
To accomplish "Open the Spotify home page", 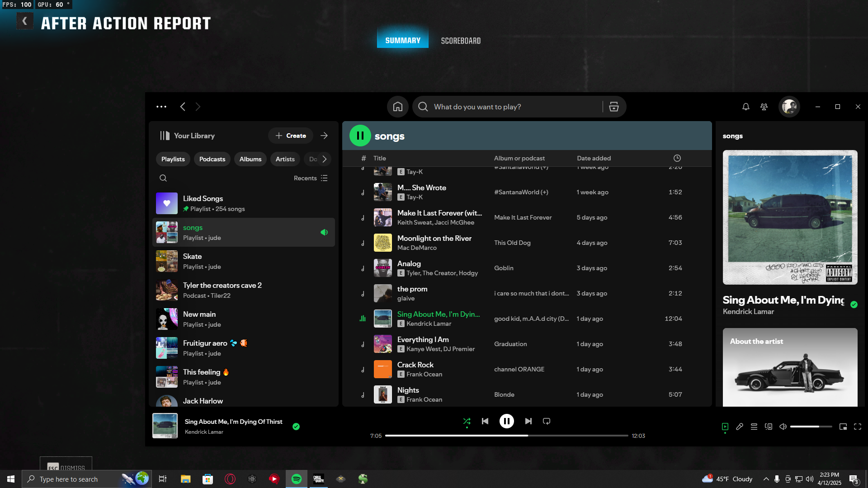I will [398, 107].
